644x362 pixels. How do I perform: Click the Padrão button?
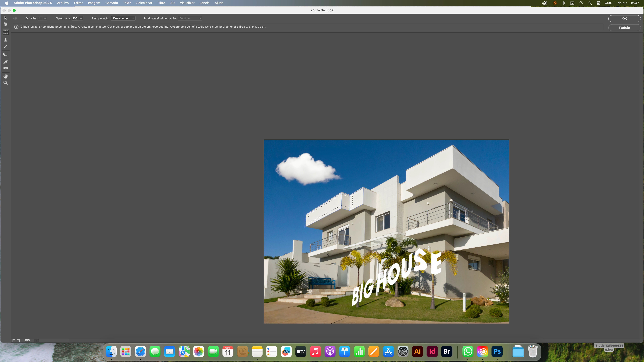coord(624,28)
